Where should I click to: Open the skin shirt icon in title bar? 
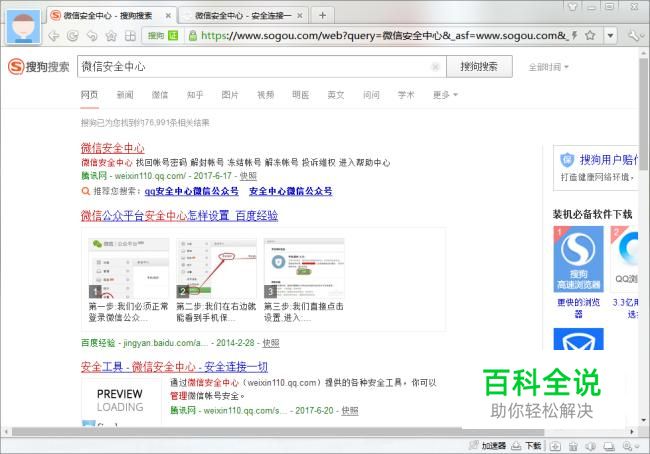coord(572,7)
